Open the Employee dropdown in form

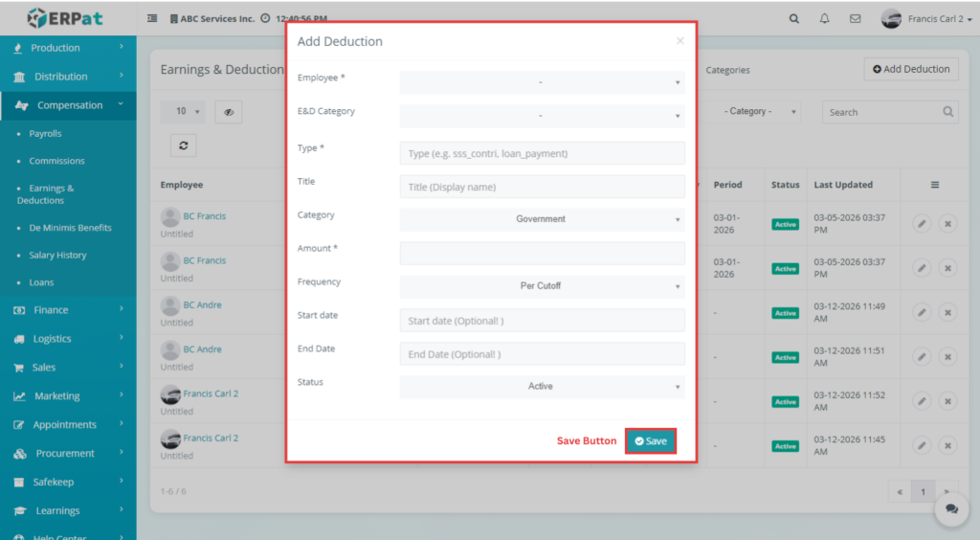point(542,82)
